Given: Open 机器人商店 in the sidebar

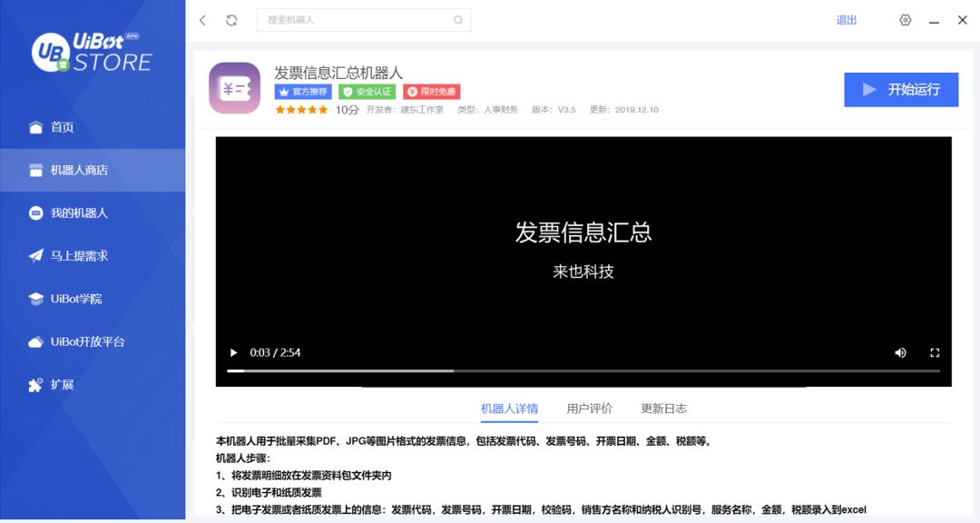Looking at the screenshot, I should [93, 170].
